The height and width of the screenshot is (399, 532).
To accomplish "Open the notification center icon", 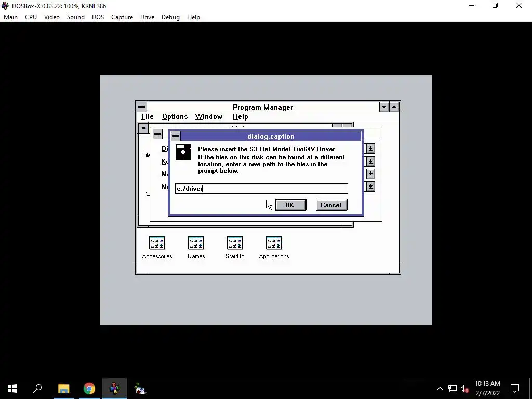I will pyautogui.click(x=515, y=389).
